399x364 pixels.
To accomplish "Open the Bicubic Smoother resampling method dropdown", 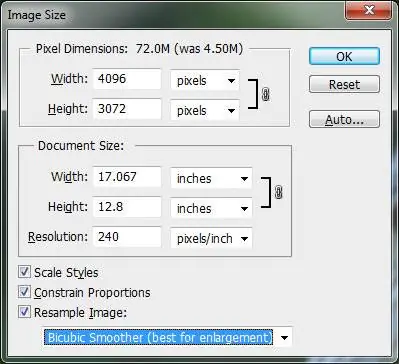I will (167, 337).
